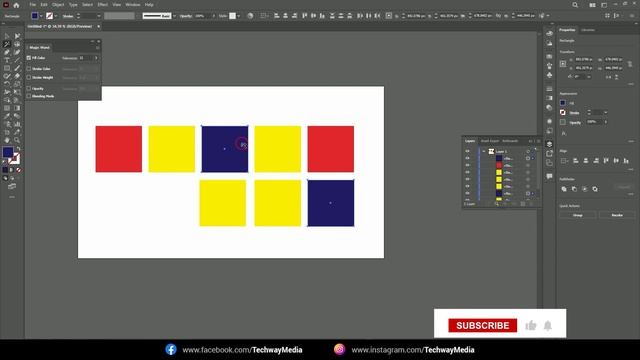Select the Type tool
This screenshot has height=360, width=640.
pyautogui.click(x=7, y=60)
